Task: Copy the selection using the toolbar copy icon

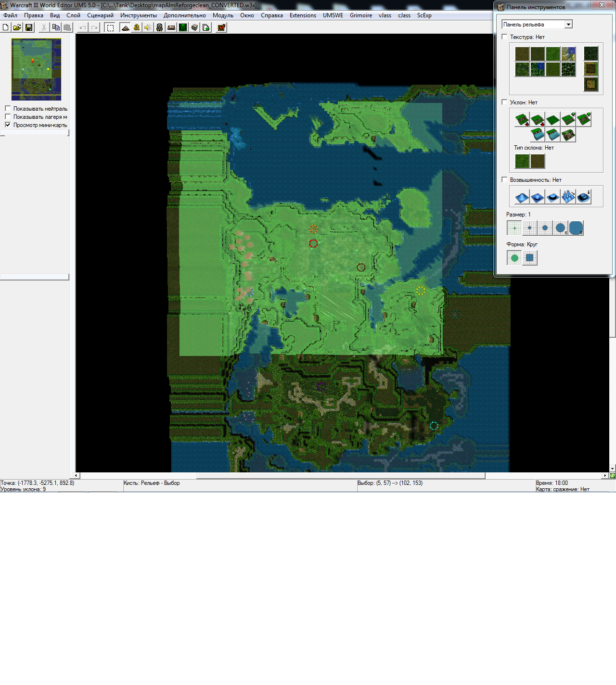Action: [x=56, y=27]
